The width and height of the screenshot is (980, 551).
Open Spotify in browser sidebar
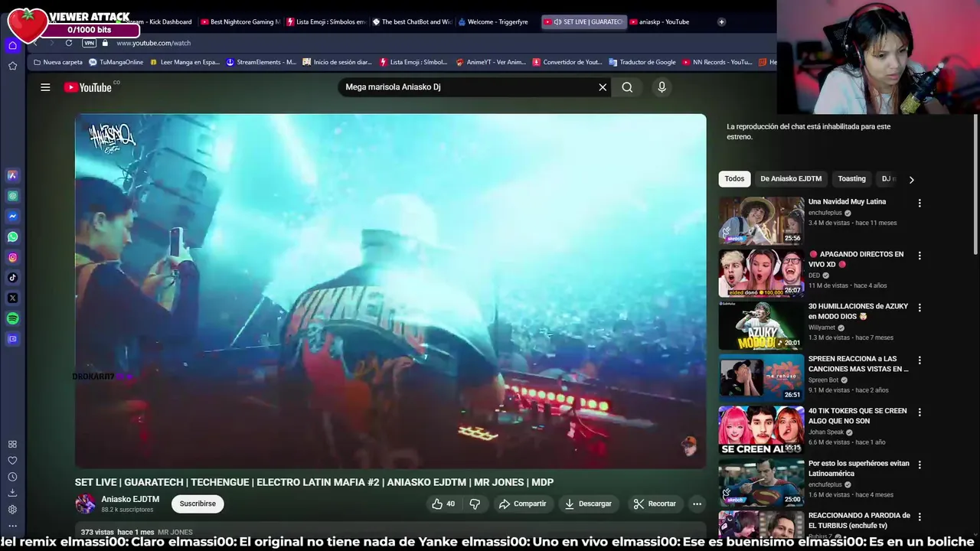pyautogui.click(x=12, y=318)
